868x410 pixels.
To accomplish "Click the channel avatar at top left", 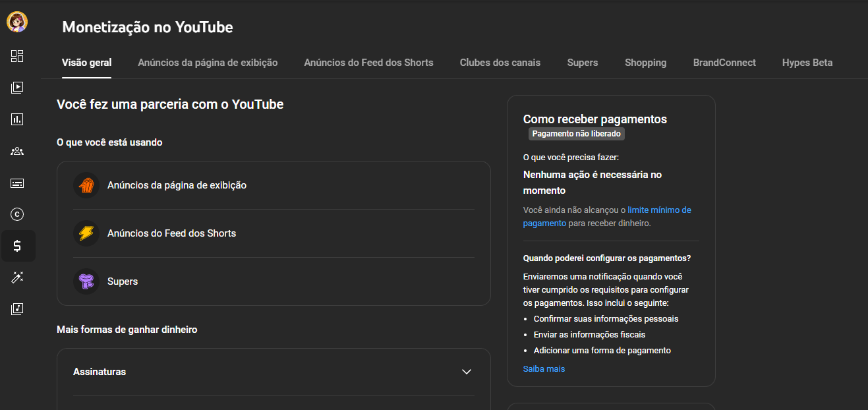I will (17, 22).
